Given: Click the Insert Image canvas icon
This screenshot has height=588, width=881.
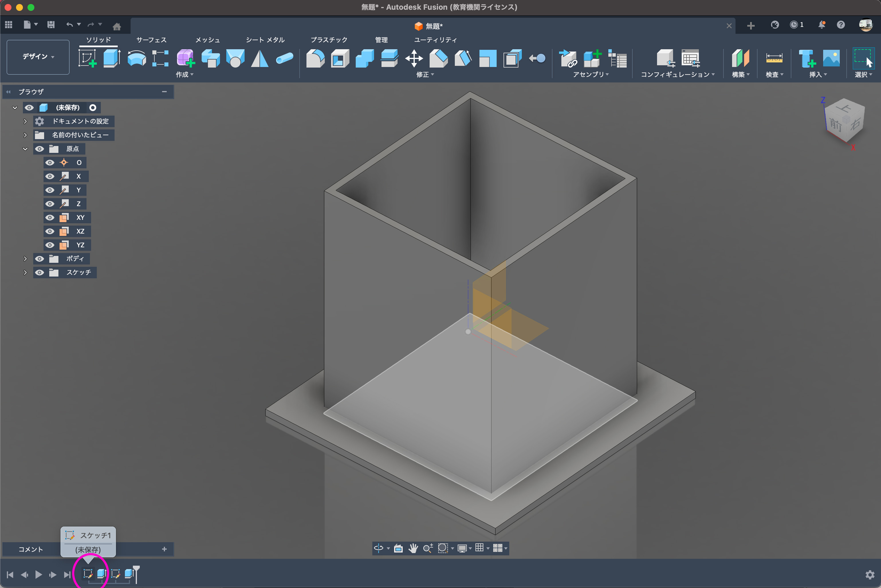Looking at the screenshot, I should [x=831, y=58].
